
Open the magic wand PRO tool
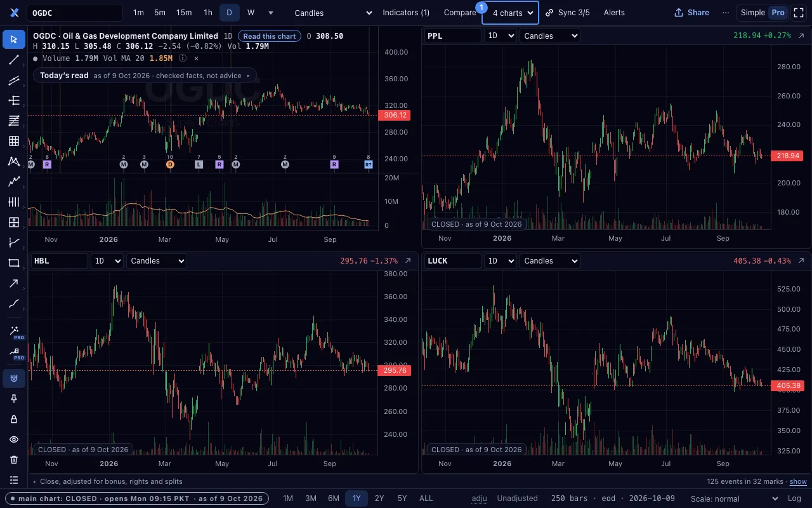point(14,331)
